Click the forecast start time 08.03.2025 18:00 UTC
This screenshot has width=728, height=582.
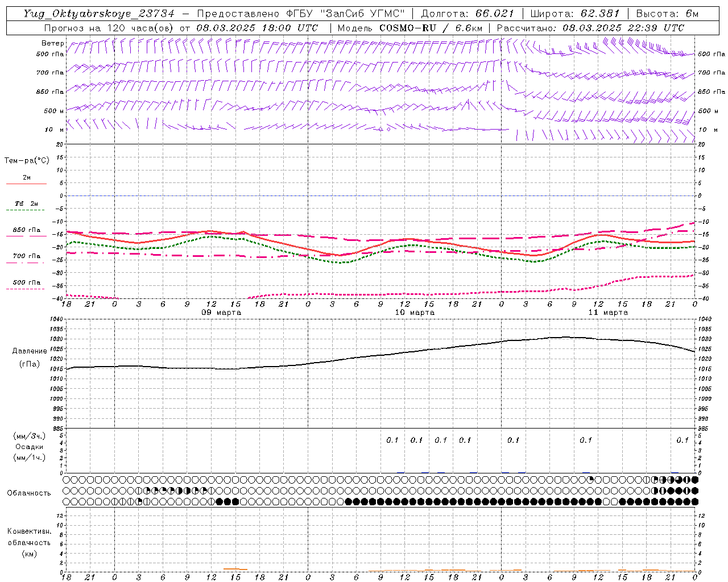click(257, 28)
